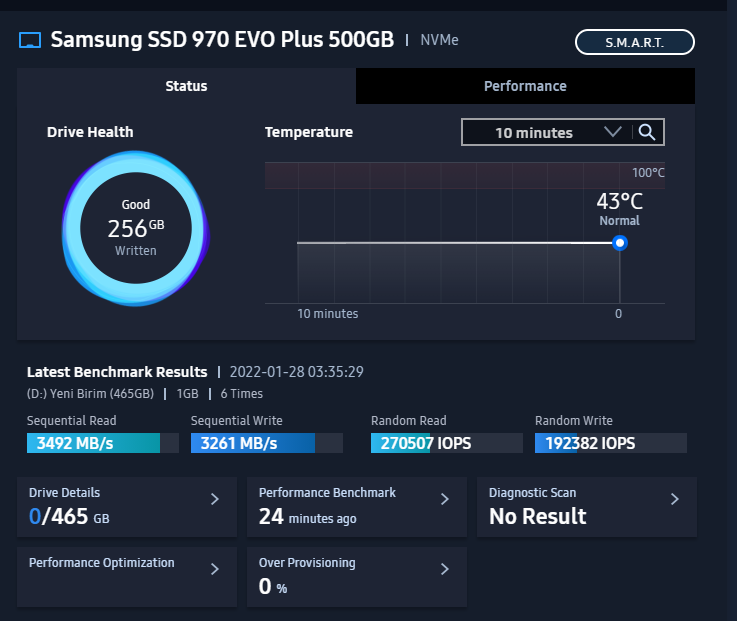Open Performance Benchmark arrow chevron

pyautogui.click(x=445, y=499)
